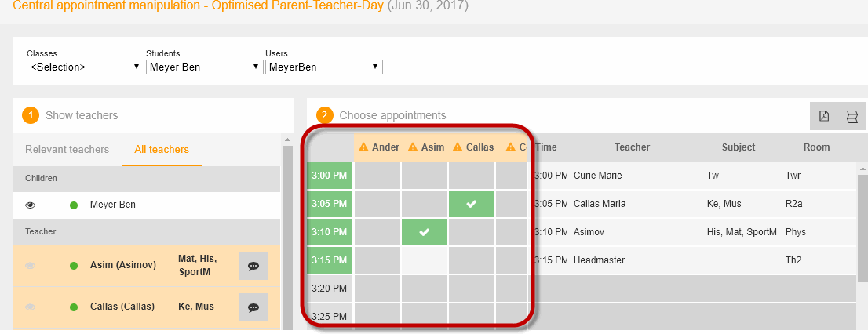The height and width of the screenshot is (334, 868).
Task: Open the Students dropdown showing Meyer Ben
Action: pyautogui.click(x=205, y=67)
